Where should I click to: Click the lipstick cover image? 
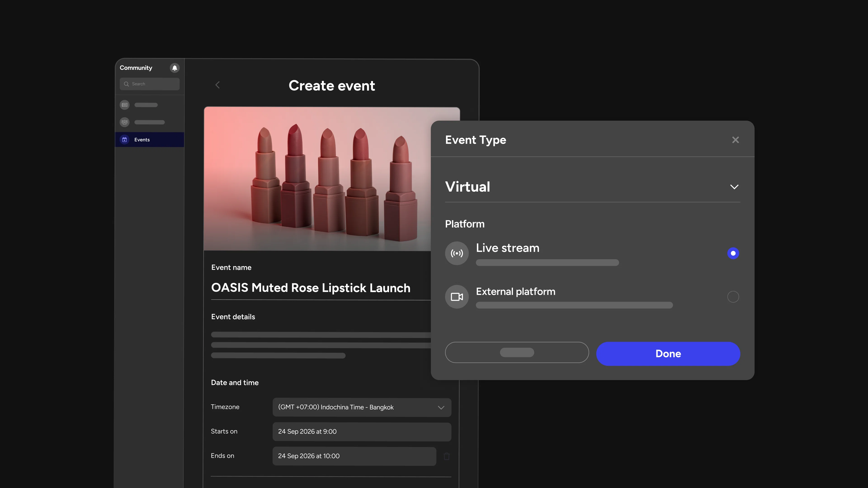point(317,178)
